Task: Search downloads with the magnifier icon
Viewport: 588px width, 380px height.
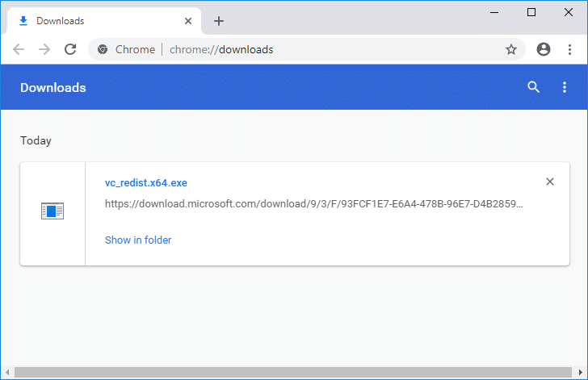Action: click(533, 87)
